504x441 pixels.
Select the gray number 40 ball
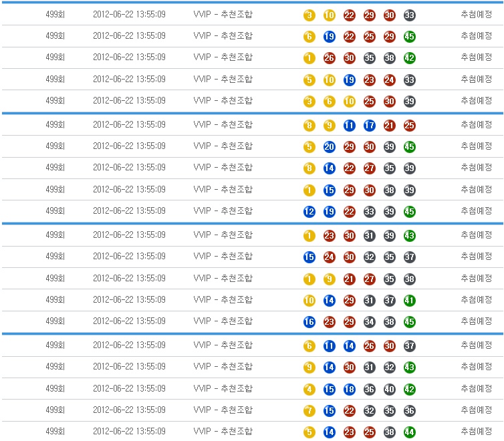pos(389,389)
